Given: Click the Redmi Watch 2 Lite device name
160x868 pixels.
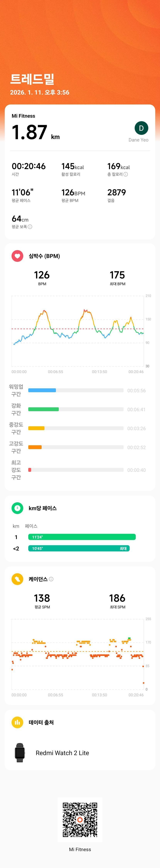Looking at the screenshot, I should coord(62,753).
